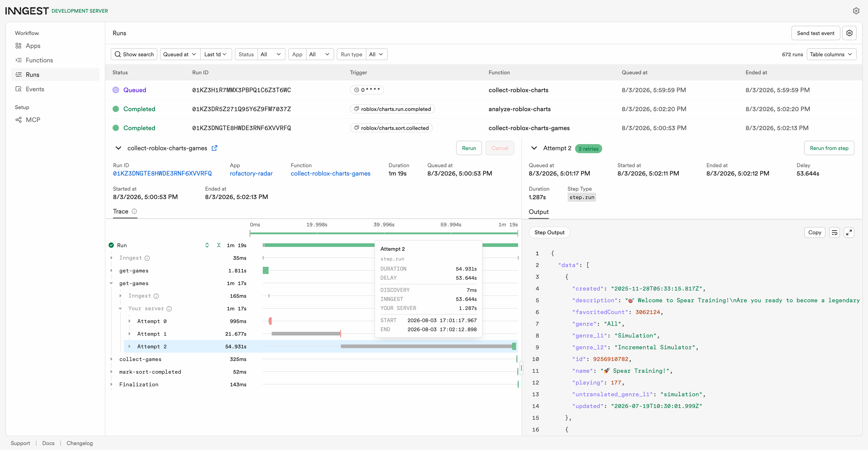
Task: Click the Attempt 2 timeline bar
Action: 428,347
